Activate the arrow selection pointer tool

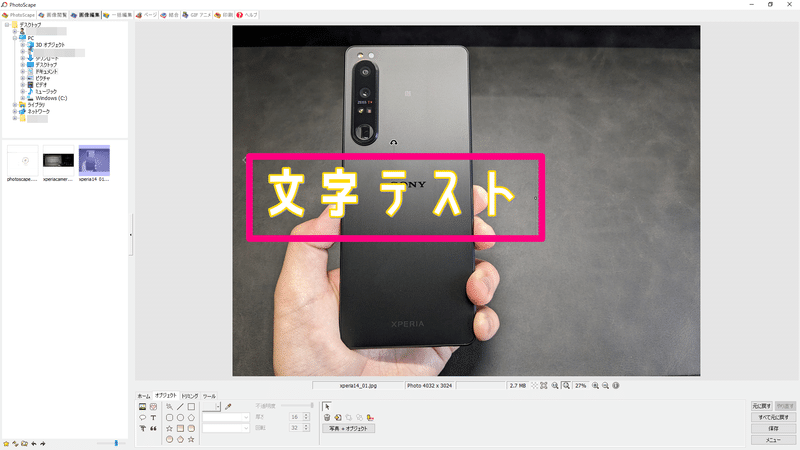click(x=327, y=407)
